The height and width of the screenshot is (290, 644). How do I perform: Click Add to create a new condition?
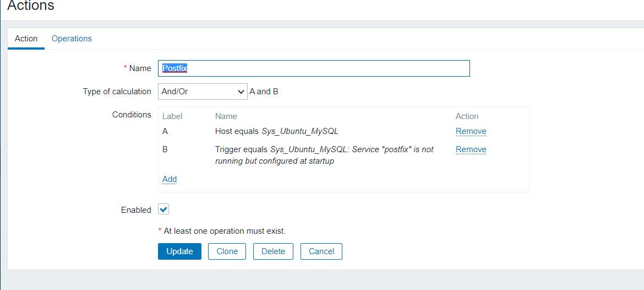[x=170, y=179]
